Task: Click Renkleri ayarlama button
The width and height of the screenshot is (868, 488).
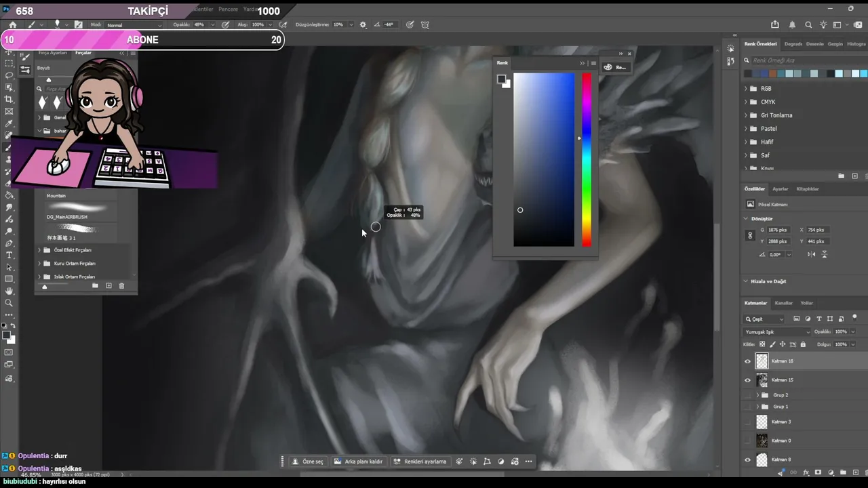Action: [x=420, y=462]
